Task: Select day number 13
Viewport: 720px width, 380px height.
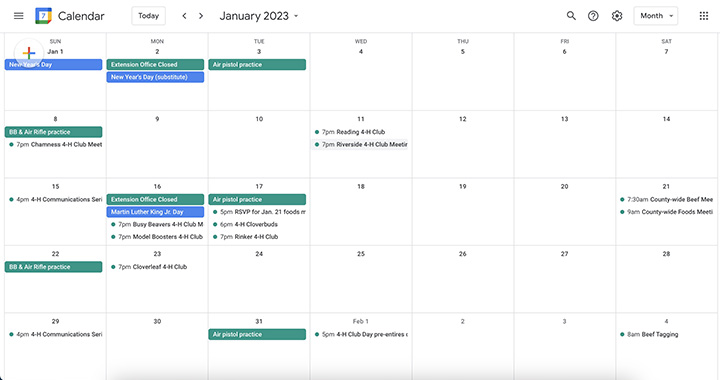Action: click(564, 119)
